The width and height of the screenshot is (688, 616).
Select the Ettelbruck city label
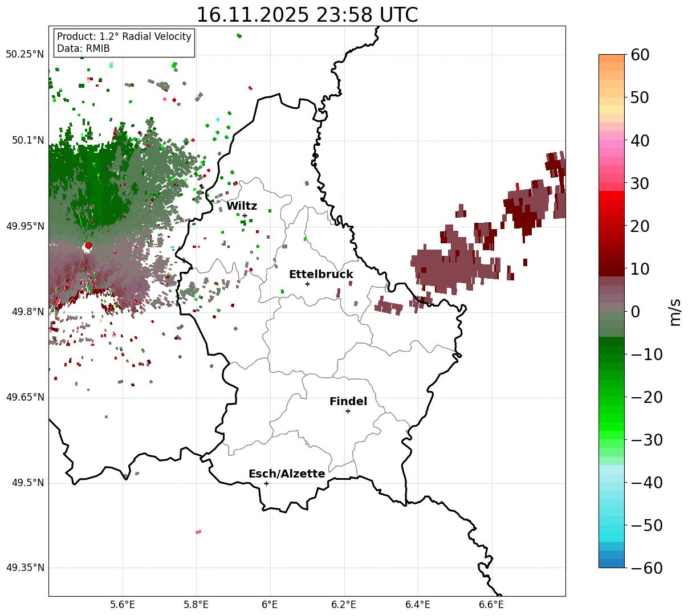click(x=321, y=274)
